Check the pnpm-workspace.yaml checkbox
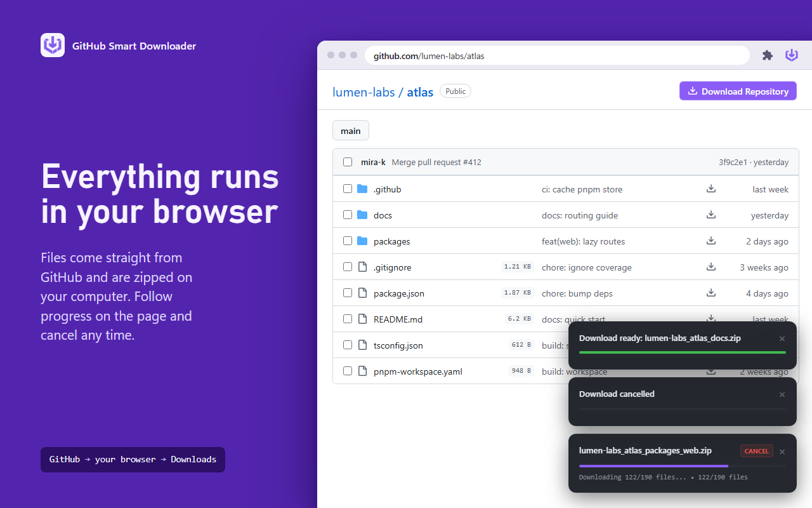 tap(348, 371)
